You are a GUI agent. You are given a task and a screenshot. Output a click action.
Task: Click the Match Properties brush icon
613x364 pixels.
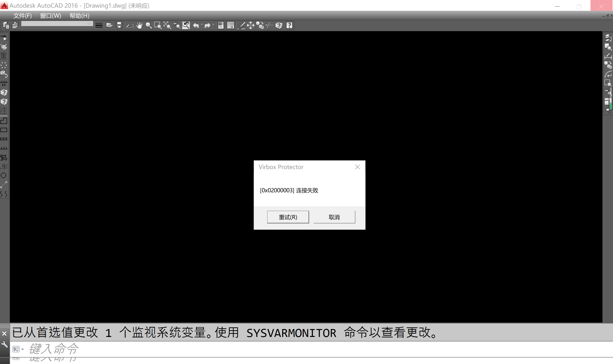point(242,25)
